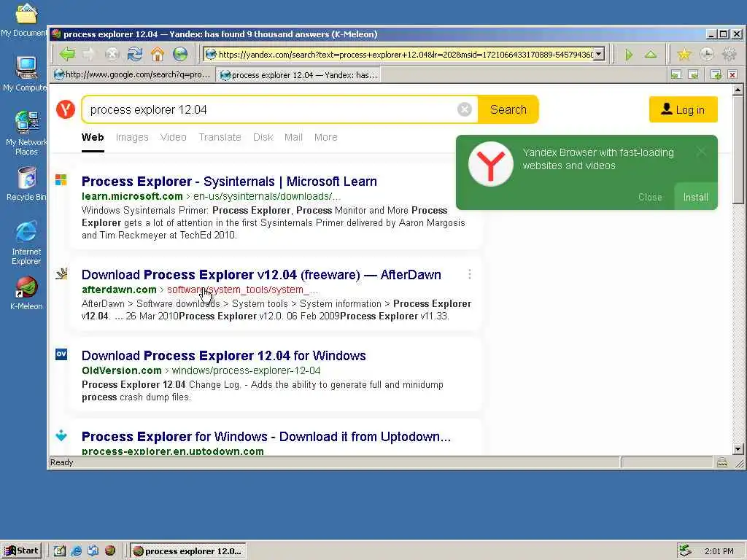Dismiss Yandex Browser banner with its X
The image size is (747, 560).
click(701, 152)
